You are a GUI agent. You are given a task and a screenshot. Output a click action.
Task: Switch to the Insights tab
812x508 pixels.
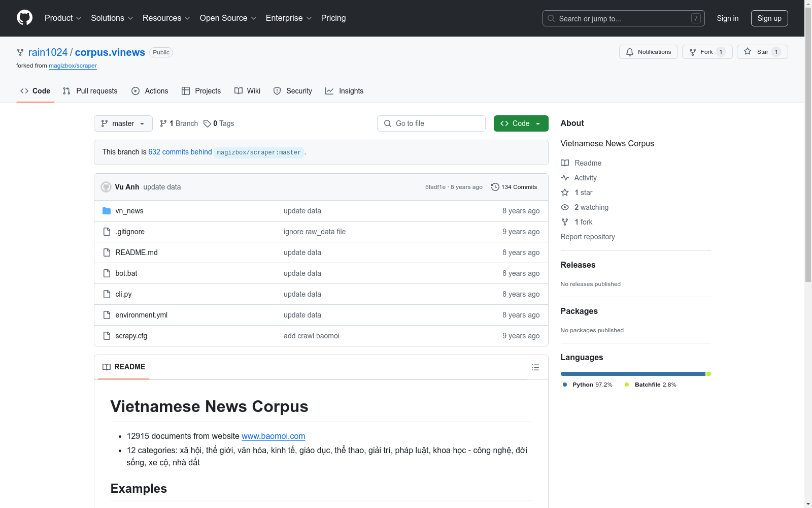345,91
